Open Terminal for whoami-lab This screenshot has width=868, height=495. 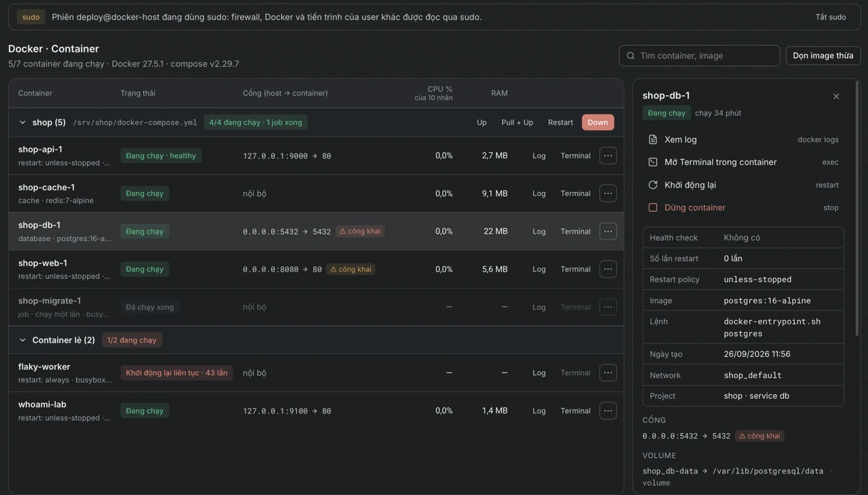tap(575, 411)
